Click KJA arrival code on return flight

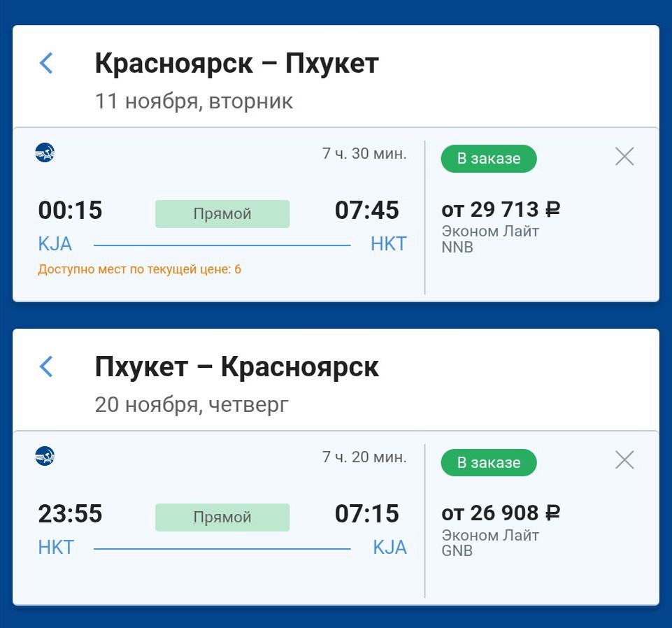pos(389,548)
